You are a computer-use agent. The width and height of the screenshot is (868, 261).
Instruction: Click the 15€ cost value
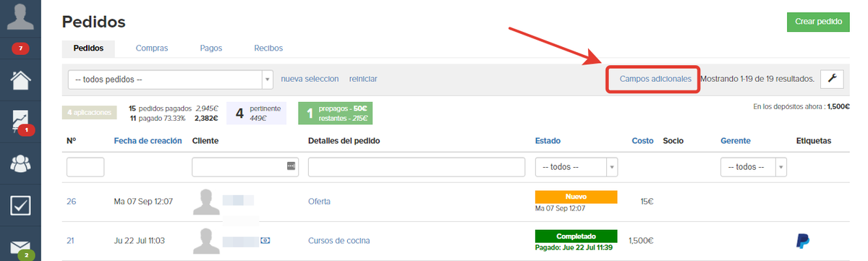tap(646, 202)
